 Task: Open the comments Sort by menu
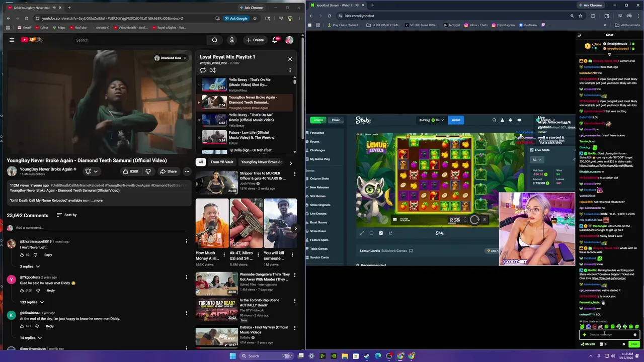coord(66,215)
